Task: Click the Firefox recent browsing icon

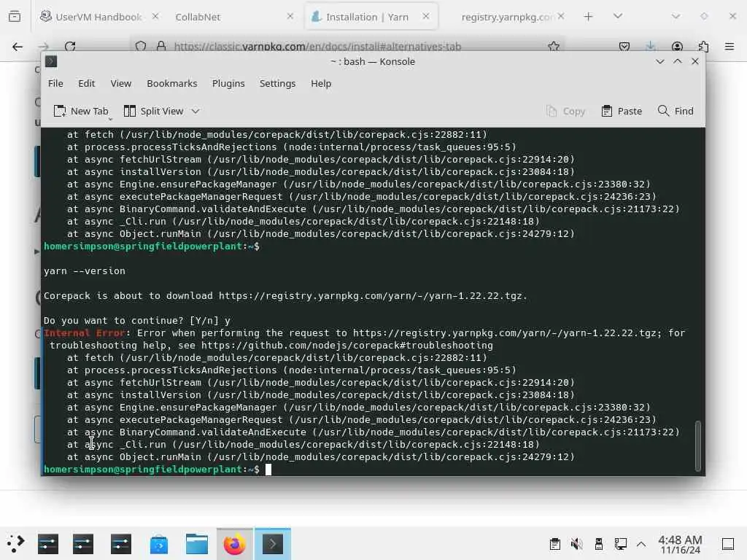Action: tap(15, 17)
